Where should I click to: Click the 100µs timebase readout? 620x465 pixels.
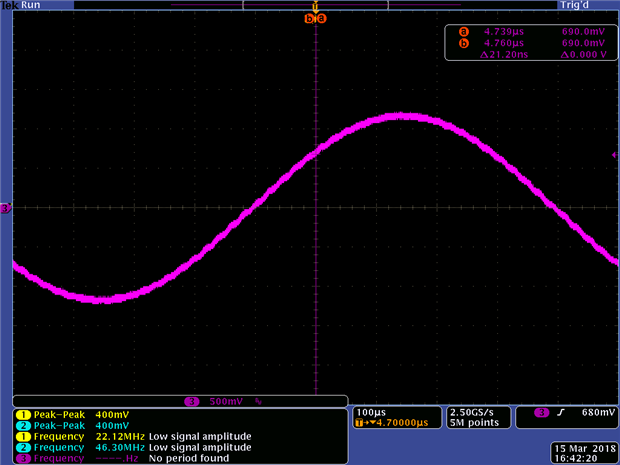pyautogui.click(x=371, y=412)
